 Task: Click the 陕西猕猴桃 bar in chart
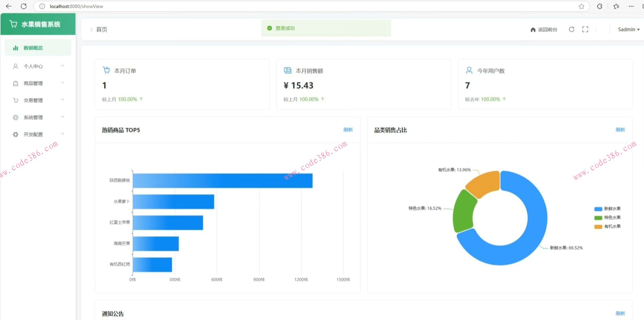click(x=222, y=181)
